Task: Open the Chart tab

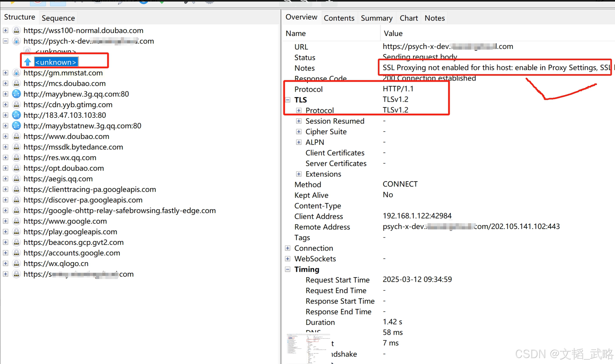Action: click(409, 18)
